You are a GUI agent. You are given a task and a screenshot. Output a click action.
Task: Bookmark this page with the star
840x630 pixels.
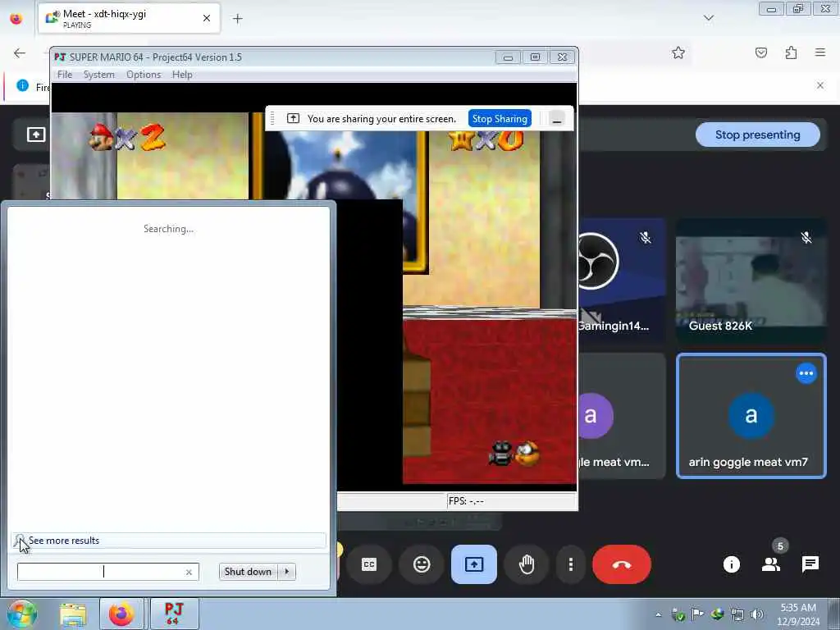coord(678,52)
